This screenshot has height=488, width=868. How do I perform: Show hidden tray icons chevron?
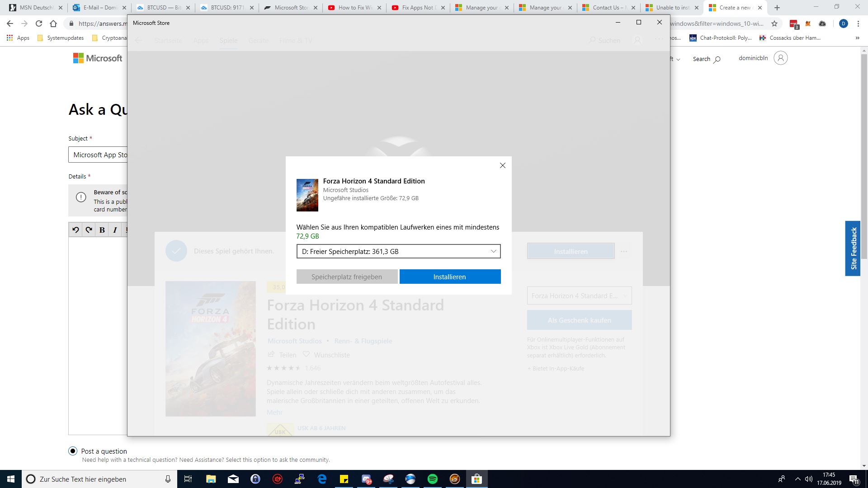(x=797, y=479)
